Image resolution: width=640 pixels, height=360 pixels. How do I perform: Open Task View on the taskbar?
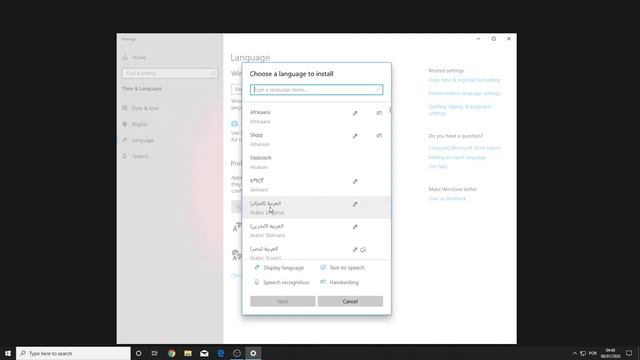[x=155, y=353]
